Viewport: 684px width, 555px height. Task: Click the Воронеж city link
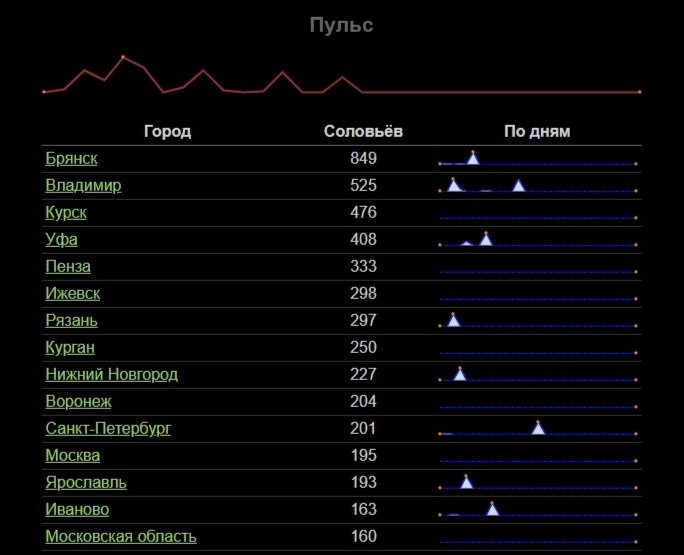[78, 402]
